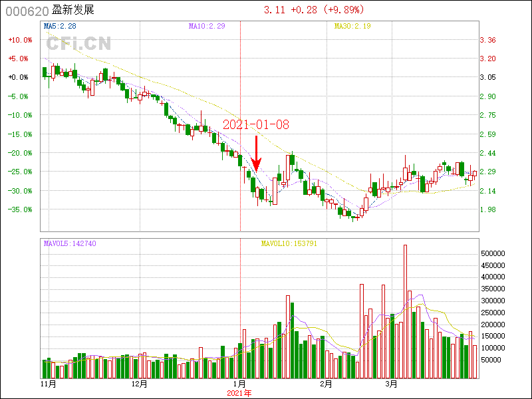532x399 pixels.
Task: Click the 2021-01-08 date annotation
Action: click(256, 124)
